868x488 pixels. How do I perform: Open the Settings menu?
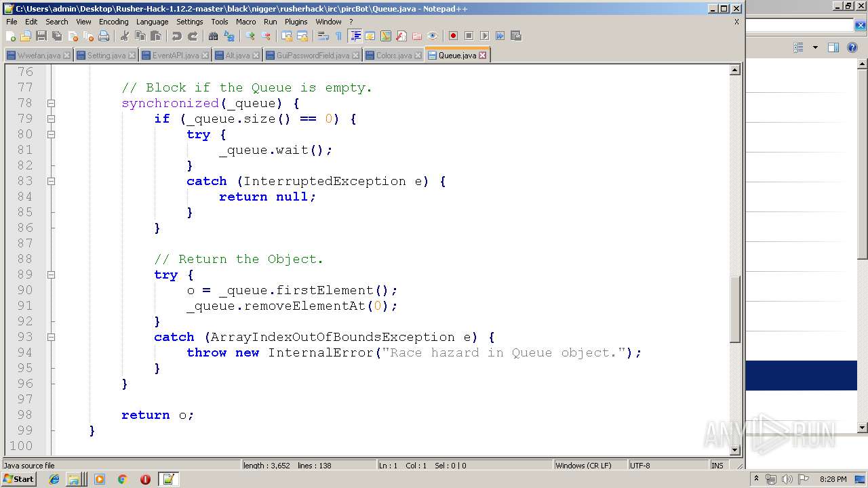tap(190, 22)
